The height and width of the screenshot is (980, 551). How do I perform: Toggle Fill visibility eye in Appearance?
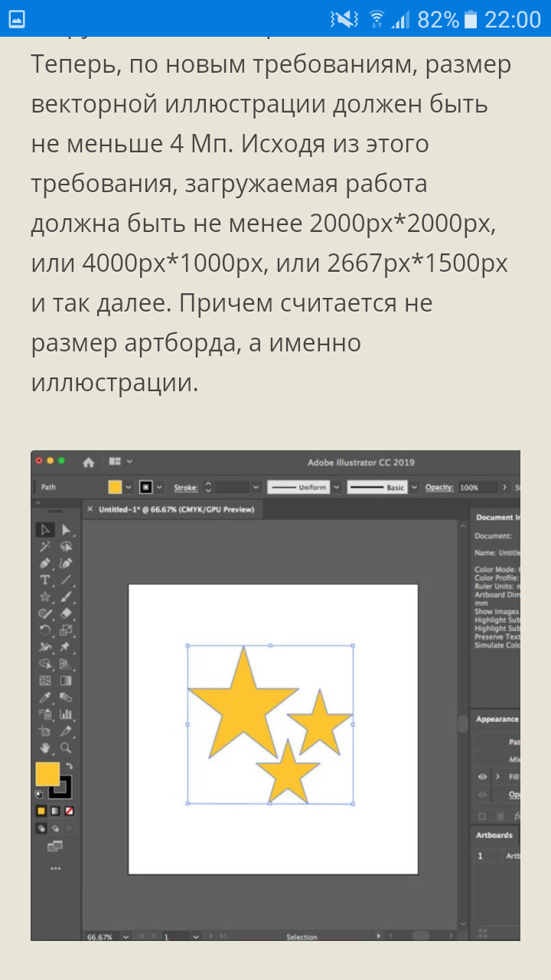[482, 776]
